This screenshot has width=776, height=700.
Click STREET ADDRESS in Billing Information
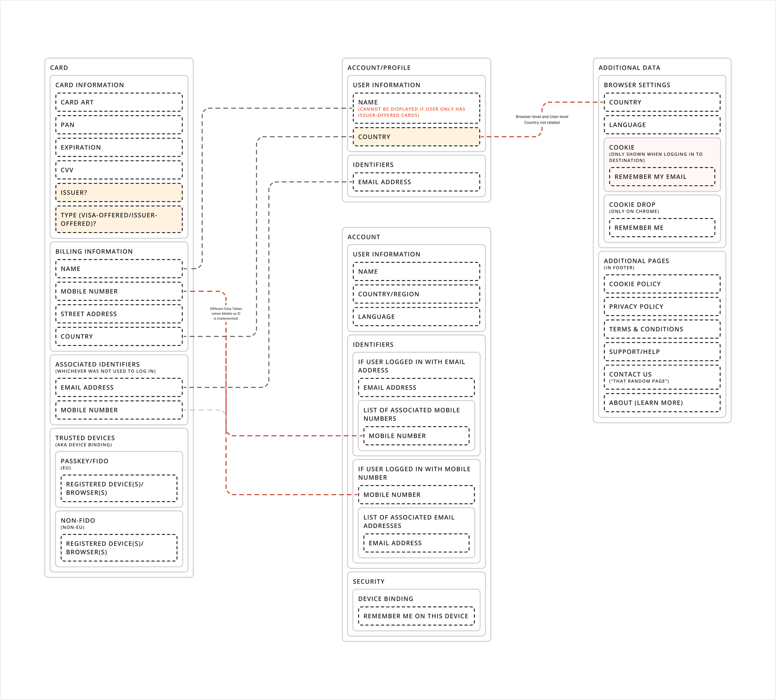(x=119, y=314)
